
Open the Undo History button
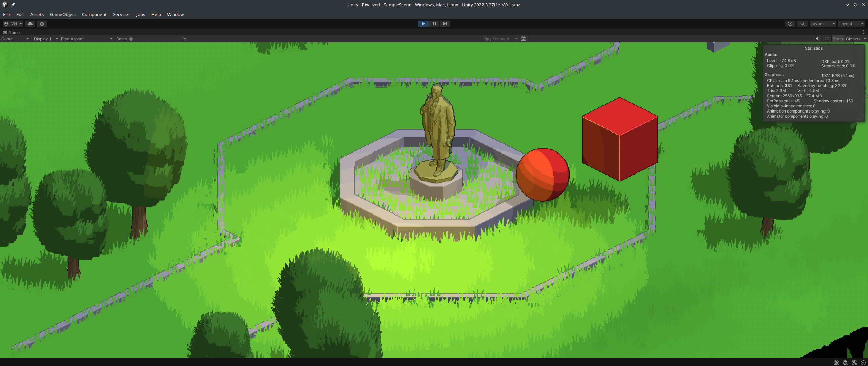[x=790, y=24]
